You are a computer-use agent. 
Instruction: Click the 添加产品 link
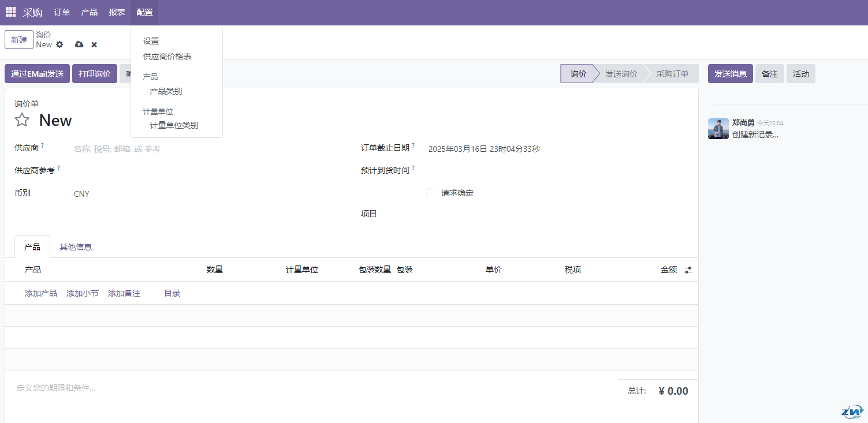[40, 293]
